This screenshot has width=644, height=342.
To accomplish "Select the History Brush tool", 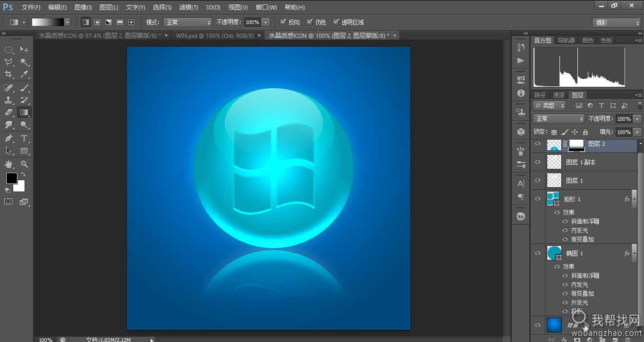I will coord(24,100).
